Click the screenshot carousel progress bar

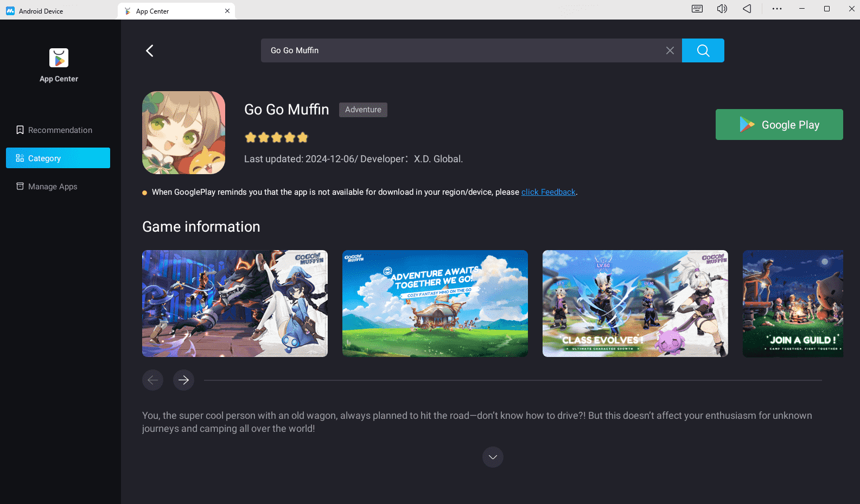pos(513,380)
